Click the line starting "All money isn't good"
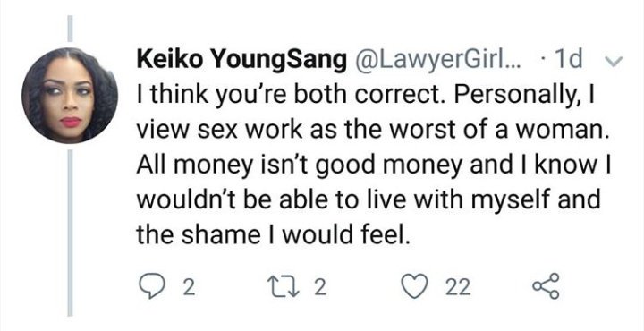Screen dimensions: 644x331 [x=374, y=165]
